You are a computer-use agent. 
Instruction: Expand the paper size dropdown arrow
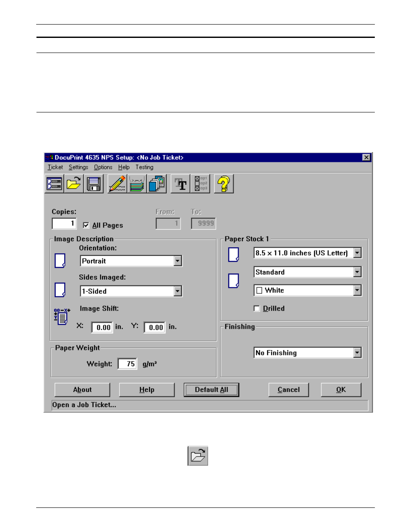point(358,253)
